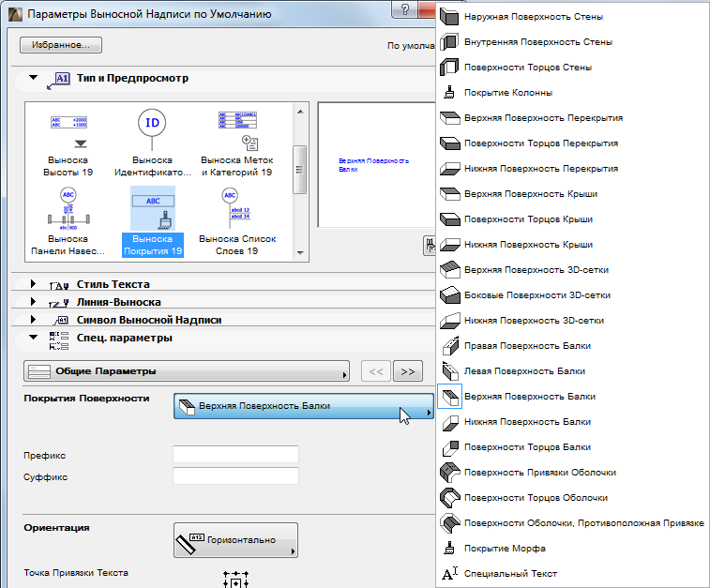The image size is (710, 588).
Task: Choose Левая Поверхность Балки menu text
Action: tap(524, 371)
